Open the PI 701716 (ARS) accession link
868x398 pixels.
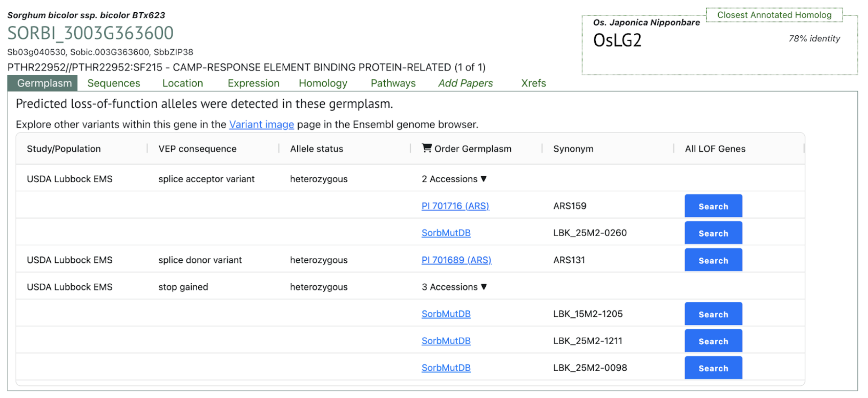[455, 206]
